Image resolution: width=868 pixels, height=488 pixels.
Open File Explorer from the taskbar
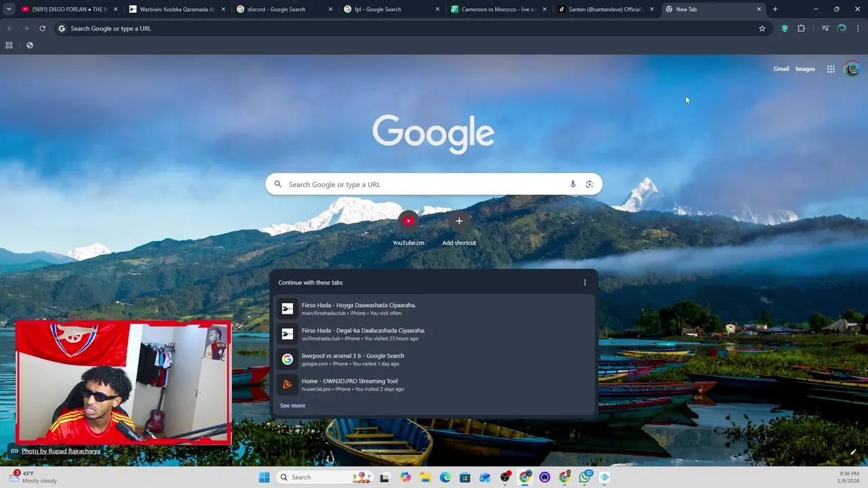tap(425, 477)
